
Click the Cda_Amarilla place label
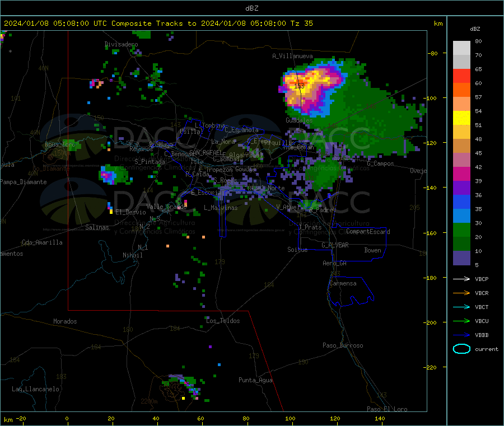[x=42, y=242]
